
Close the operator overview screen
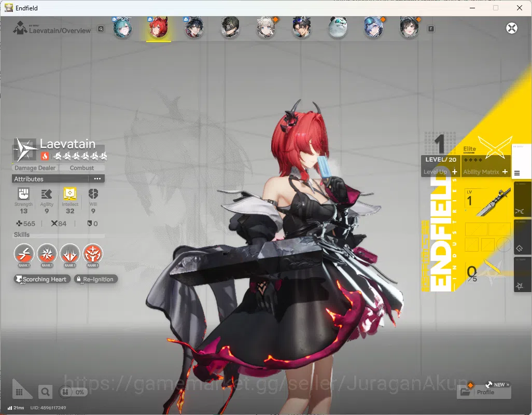512,28
